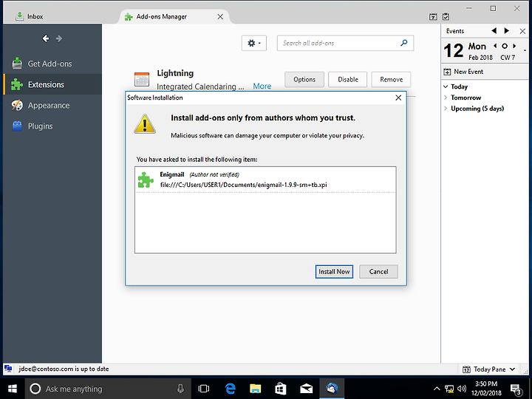Remove the Lightning add-on
Image resolution: width=532 pixels, height=399 pixels.
(x=391, y=79)
